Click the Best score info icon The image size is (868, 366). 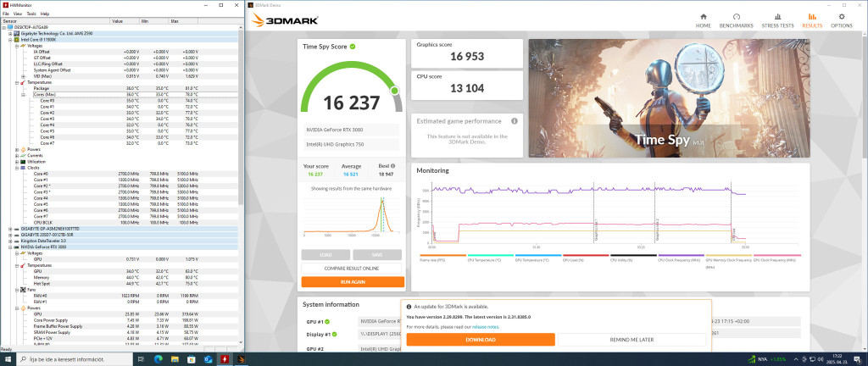pyautogui.click(x=394, y=166)
